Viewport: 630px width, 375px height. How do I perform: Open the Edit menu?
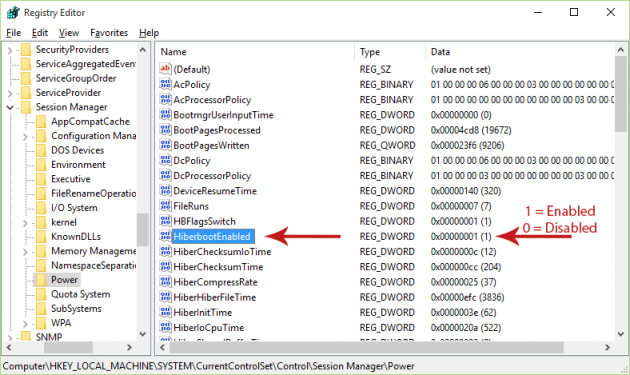click(x=40, y=33)
